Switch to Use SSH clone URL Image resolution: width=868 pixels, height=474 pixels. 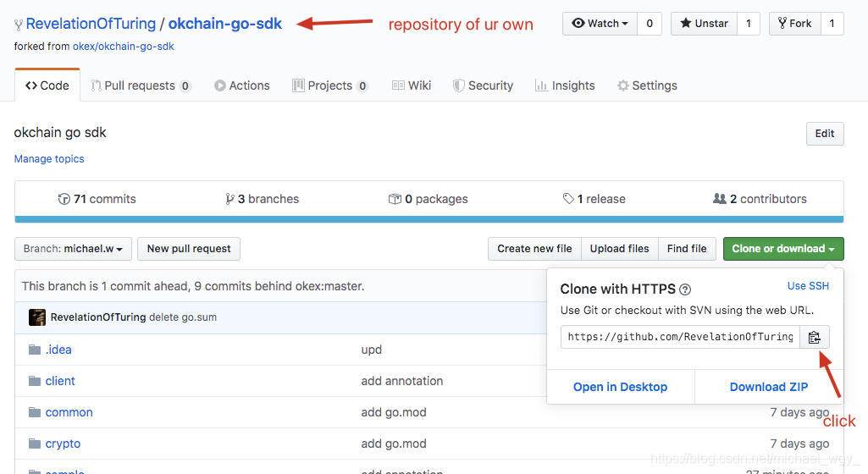click(808, 286)
